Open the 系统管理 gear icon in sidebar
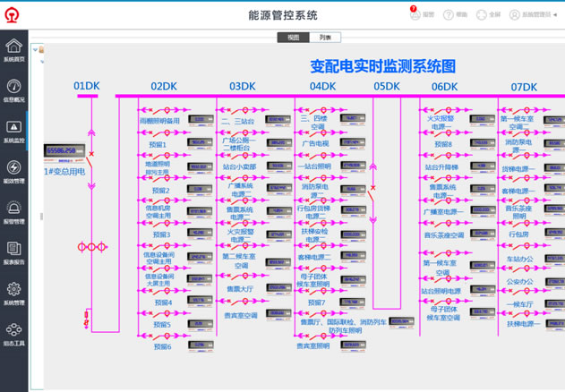Image resolution: width=565 pixels, height=392 pixels. click(13, 289)
